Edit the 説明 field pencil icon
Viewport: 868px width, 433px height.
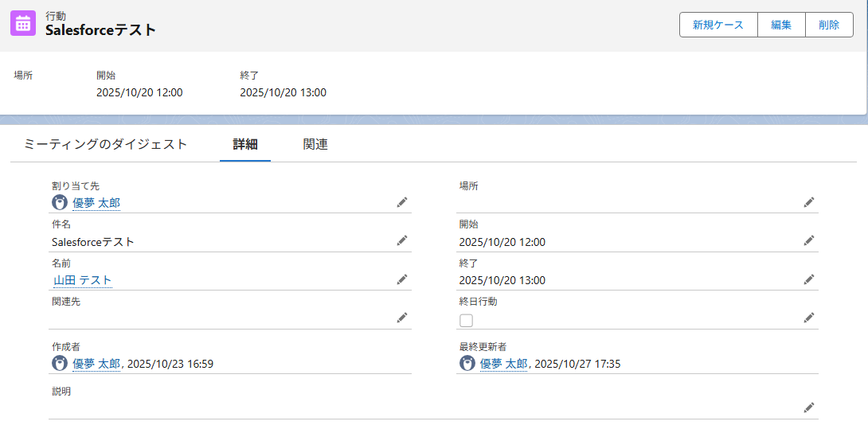tap(809, 408)
